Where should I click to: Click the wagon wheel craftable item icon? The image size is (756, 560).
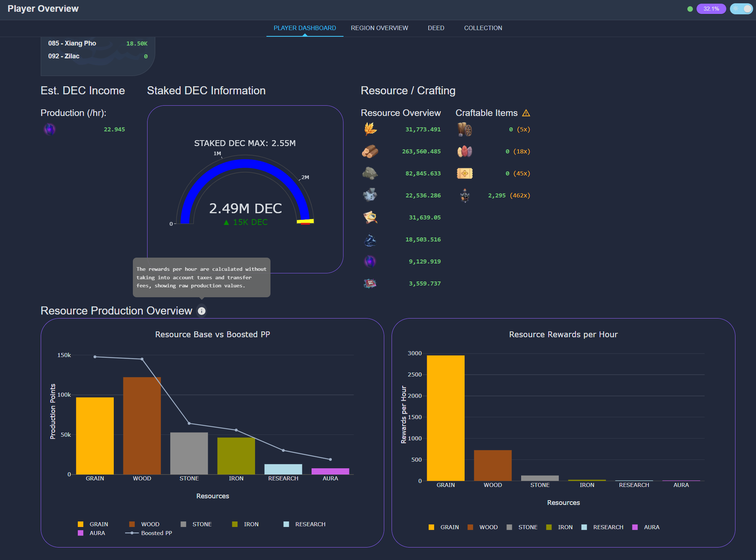[x=465, y=129]
